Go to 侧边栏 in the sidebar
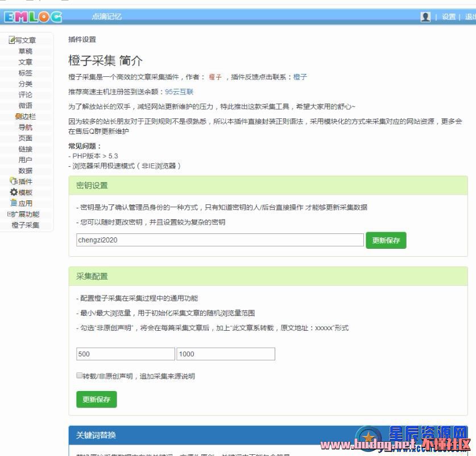 coord(26,117)
